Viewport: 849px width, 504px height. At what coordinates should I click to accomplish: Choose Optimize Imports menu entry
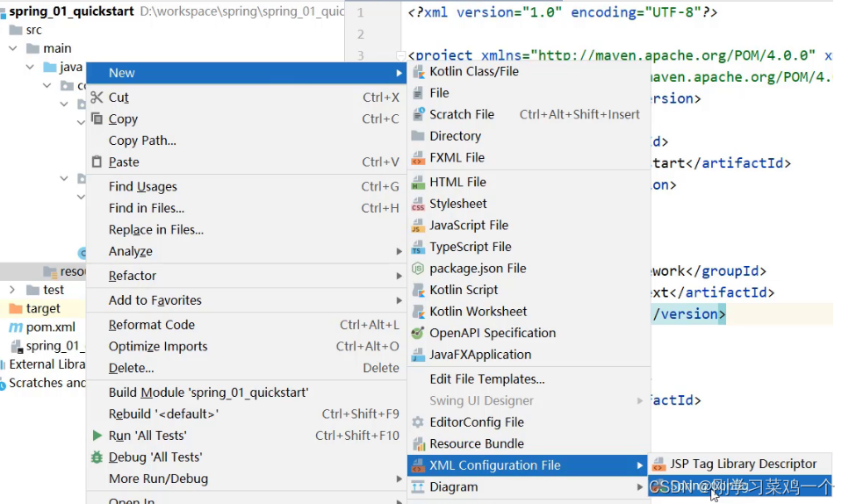coord(247,347)
